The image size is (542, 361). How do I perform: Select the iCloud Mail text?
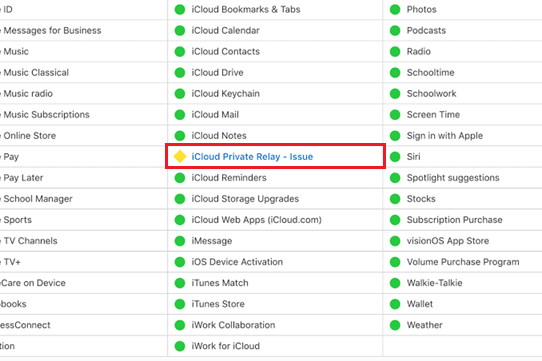pos(215,114)
